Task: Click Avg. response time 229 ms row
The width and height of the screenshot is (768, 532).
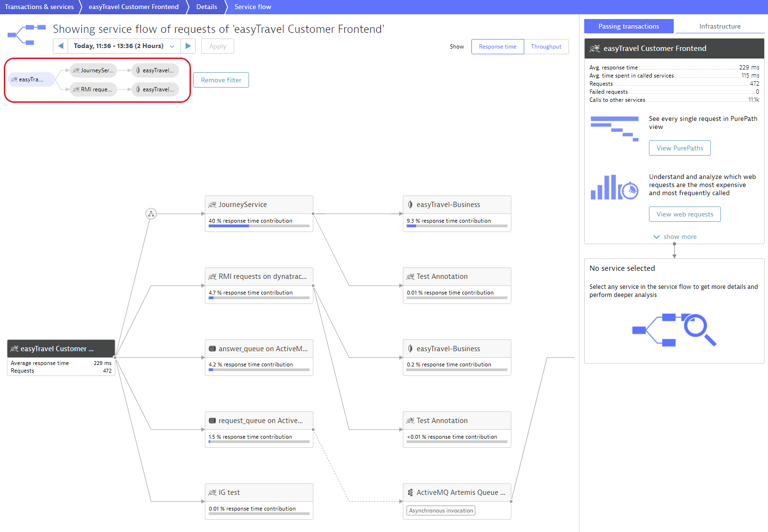Action: (674, 68)
